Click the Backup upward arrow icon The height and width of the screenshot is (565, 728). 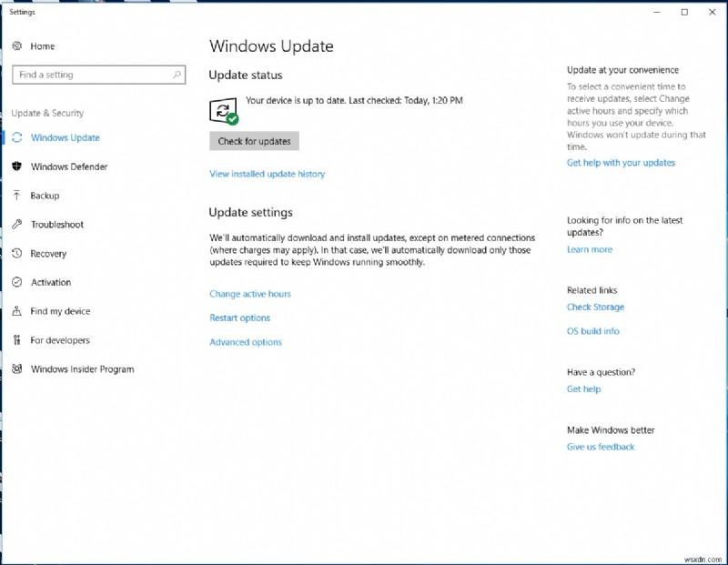[x=17, y=196]
